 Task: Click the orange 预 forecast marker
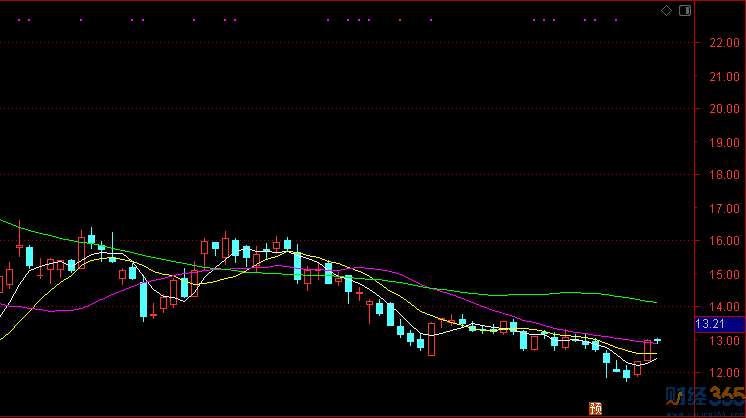(595, 408)
